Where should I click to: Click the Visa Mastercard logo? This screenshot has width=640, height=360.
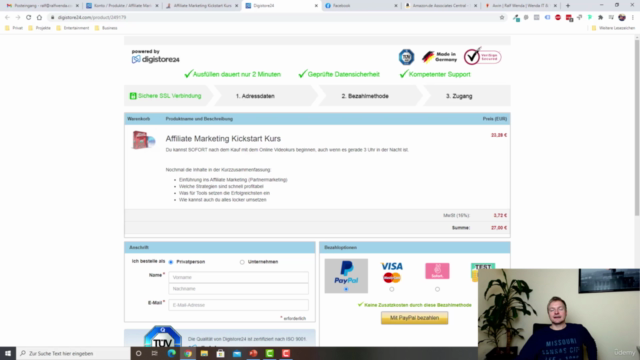pos(392,272)
